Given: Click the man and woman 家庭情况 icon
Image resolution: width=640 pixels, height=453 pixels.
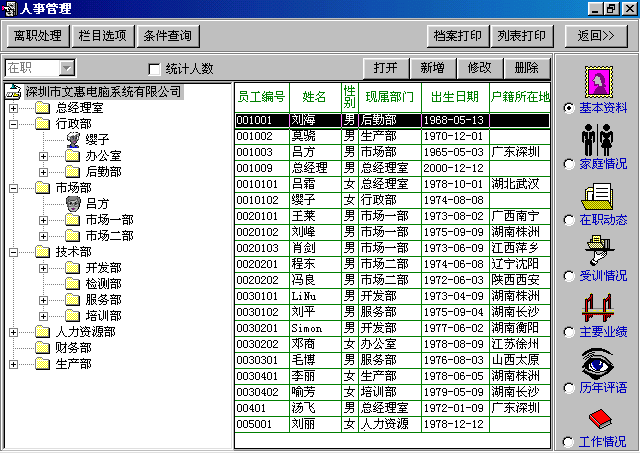Looking at the screenshot, I should tap(598, 140).
